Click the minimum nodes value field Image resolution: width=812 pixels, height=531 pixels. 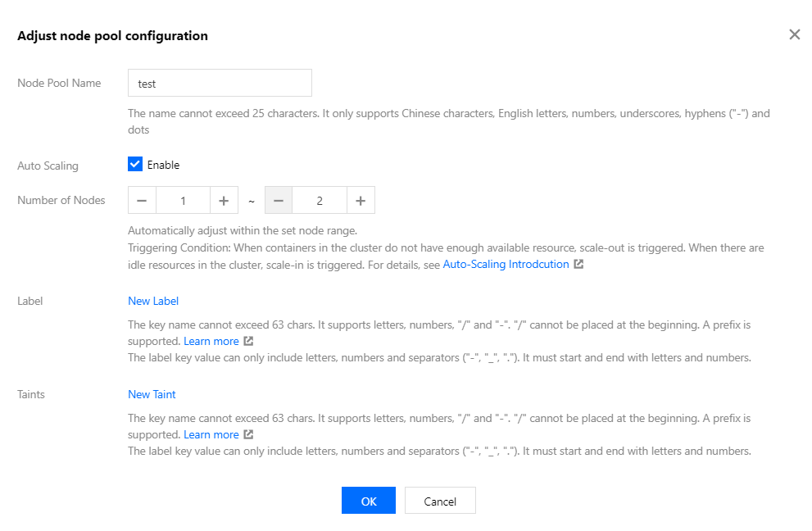point(183,201)
